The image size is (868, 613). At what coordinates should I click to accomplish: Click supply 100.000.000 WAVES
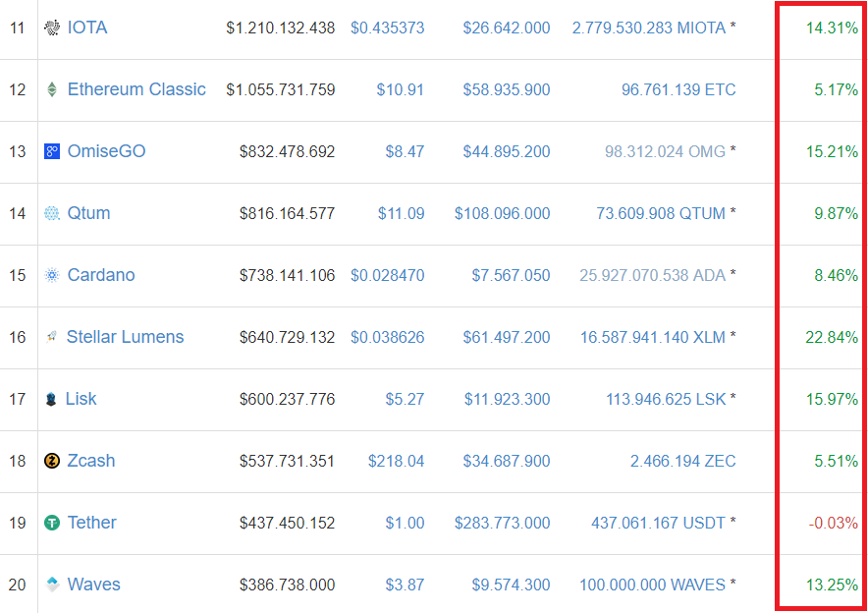[653, 585]
